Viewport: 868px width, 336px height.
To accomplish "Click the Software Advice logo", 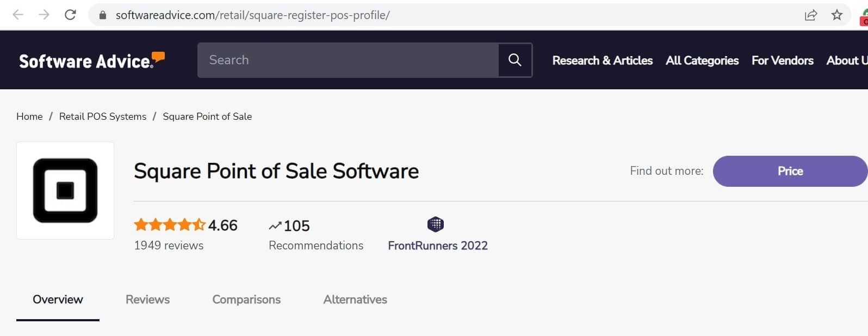I will (92, 60).
